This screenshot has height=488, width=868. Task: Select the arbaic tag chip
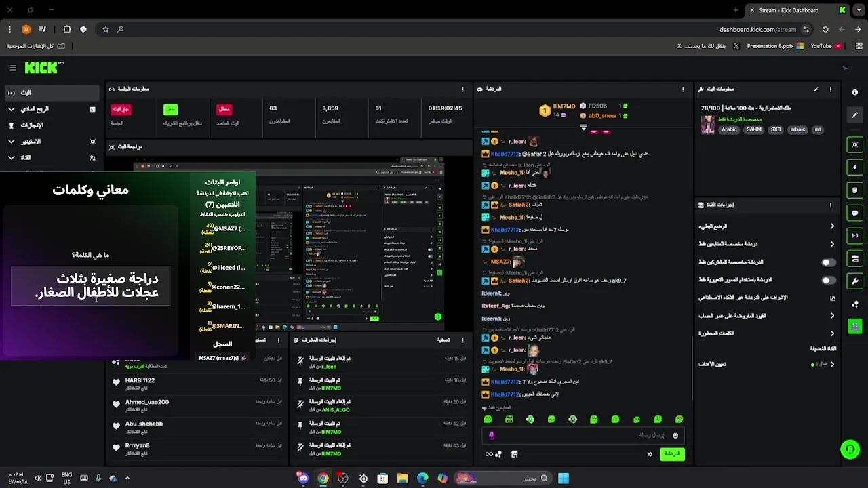pos(797,129)
